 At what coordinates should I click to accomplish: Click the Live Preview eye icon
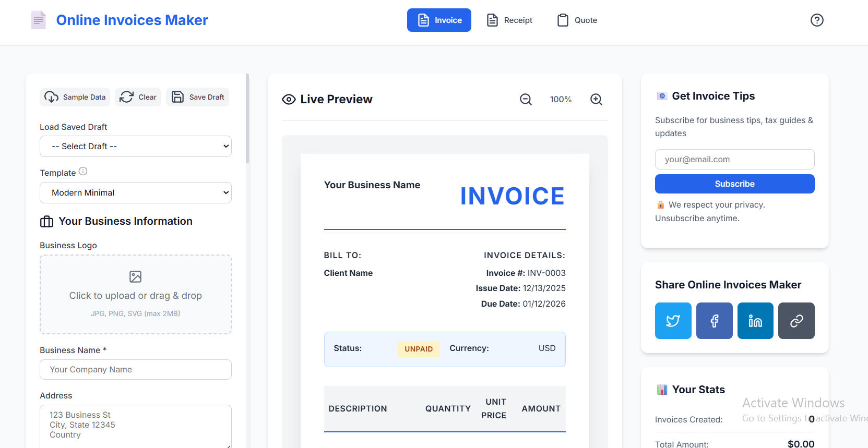point(289,99)
